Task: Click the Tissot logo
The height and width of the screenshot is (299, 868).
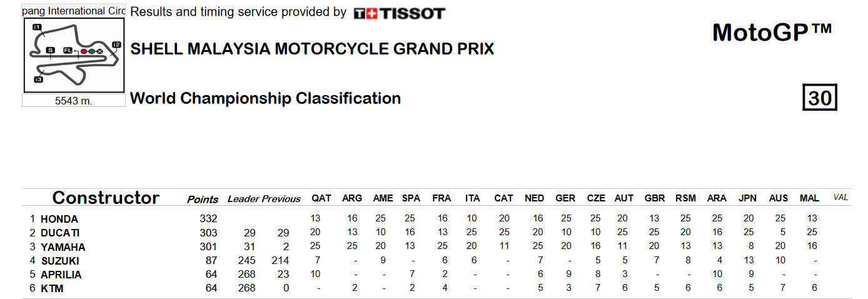Action: click(399, 13)
